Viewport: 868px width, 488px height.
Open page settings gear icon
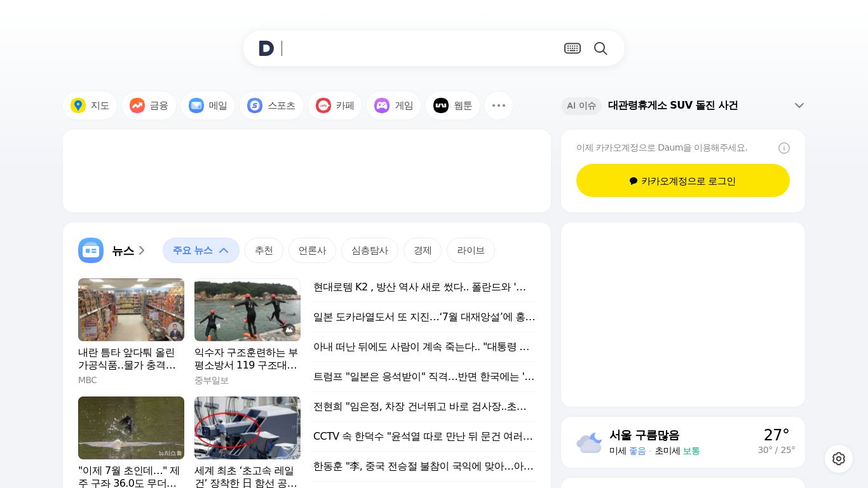coord(839,459)
